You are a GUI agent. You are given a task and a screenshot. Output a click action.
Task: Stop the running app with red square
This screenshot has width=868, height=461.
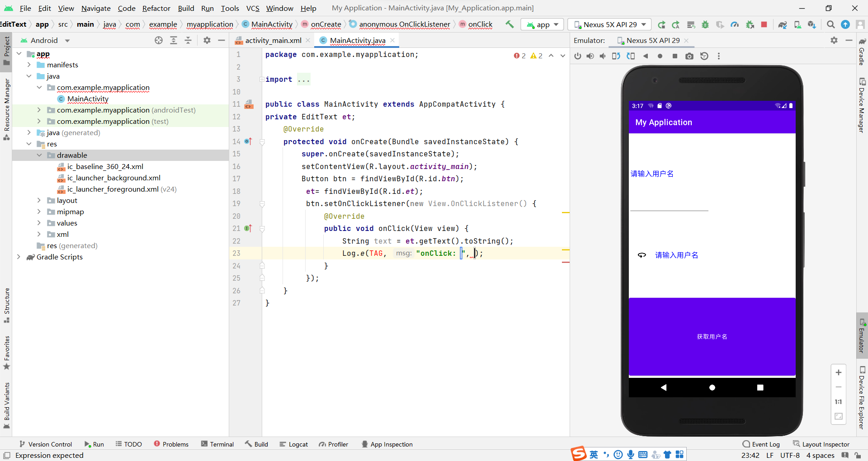pos(764,24)
